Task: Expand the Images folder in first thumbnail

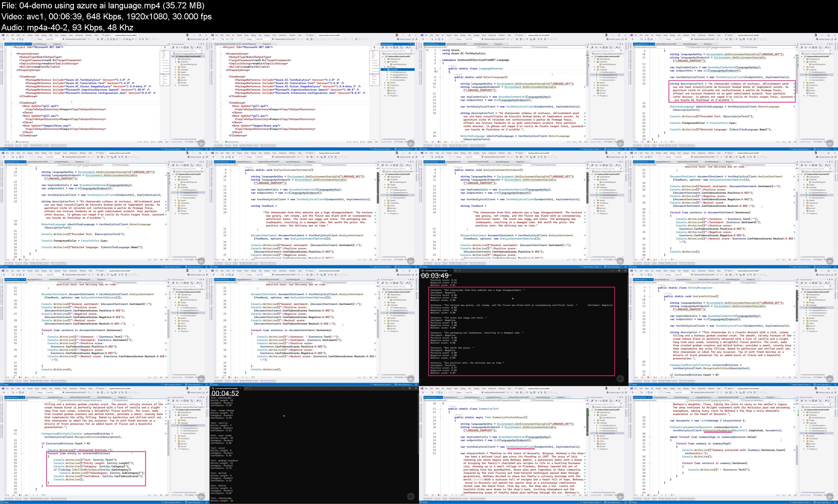Action: (176, 67)
